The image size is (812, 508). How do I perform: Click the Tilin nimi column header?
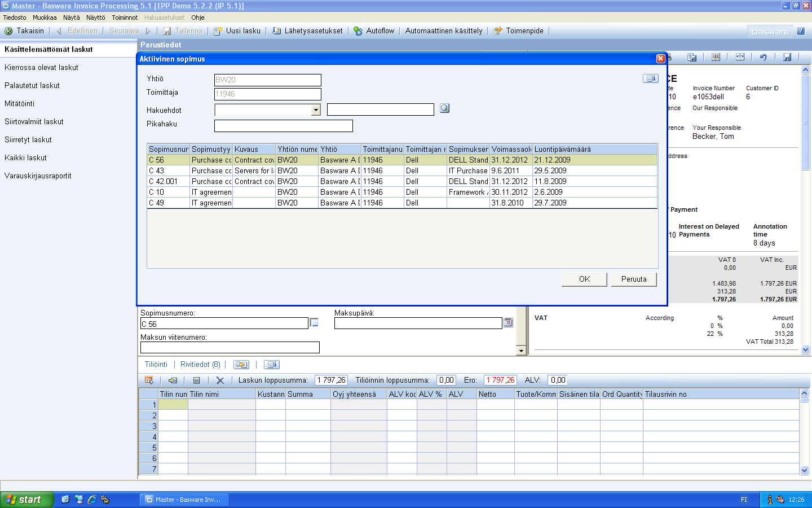pyautogui.click(x=222, y=394)
